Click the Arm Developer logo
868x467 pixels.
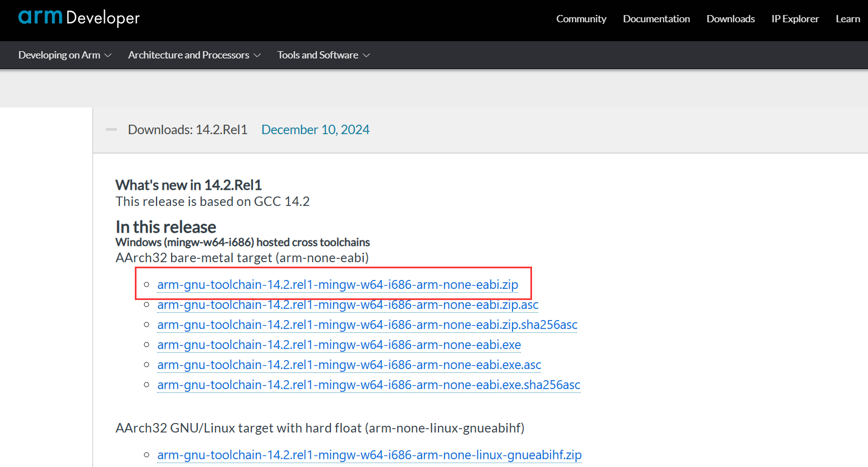click(x=79, y=18)
